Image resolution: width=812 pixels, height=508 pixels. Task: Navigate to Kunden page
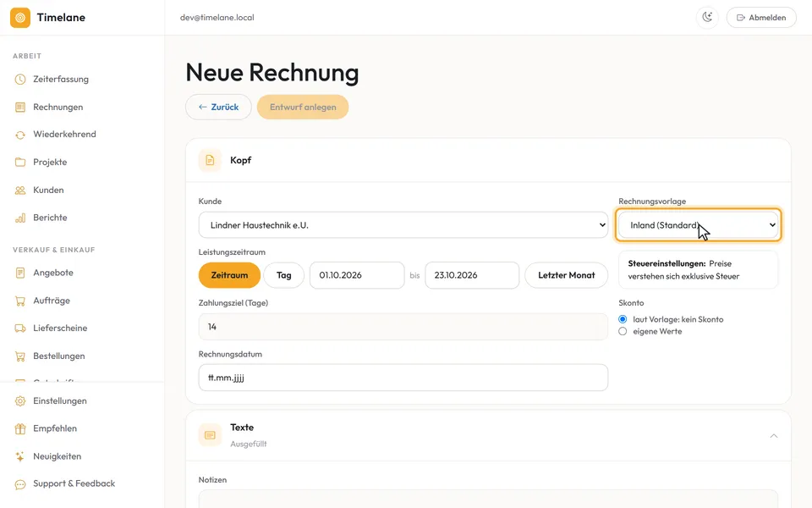[48, 190]
